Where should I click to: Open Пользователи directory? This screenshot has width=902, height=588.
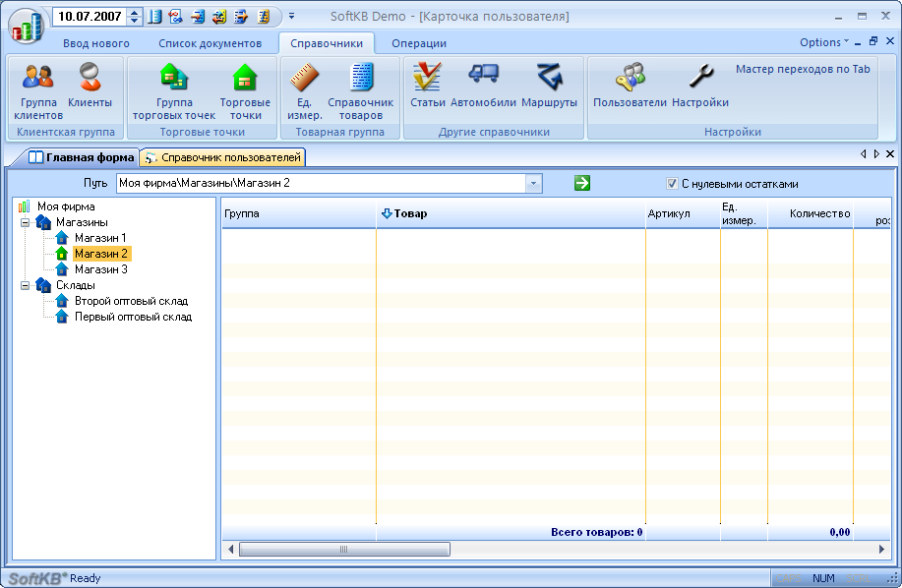[630, 86]
